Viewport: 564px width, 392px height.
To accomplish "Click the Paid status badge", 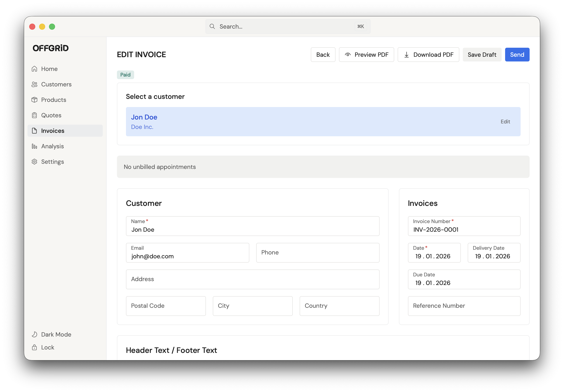I will (x=125, y=74).
